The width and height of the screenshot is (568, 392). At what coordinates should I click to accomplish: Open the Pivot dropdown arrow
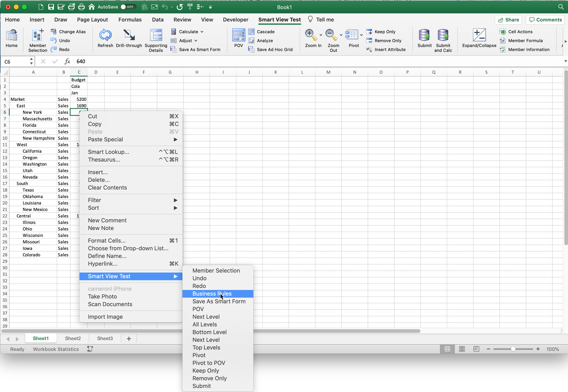(361, 35)
